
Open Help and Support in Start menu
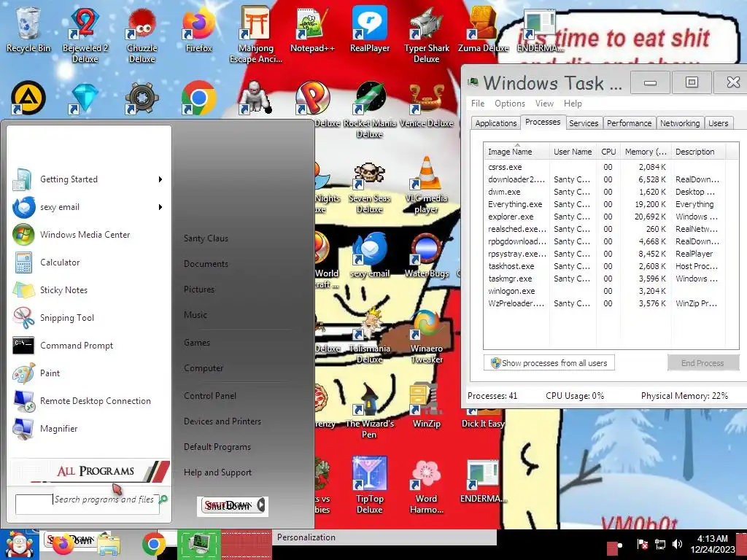[x=217, y=472]
